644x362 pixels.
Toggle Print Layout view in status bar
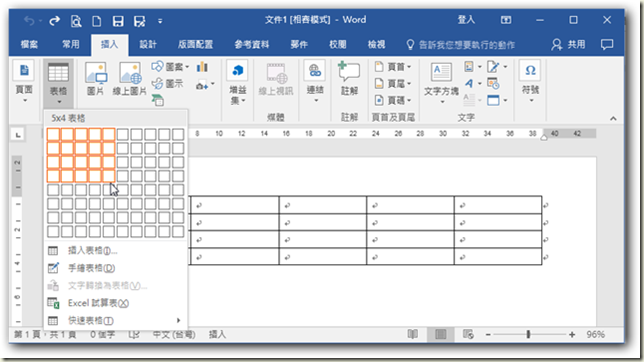click(x=441, y=334)
